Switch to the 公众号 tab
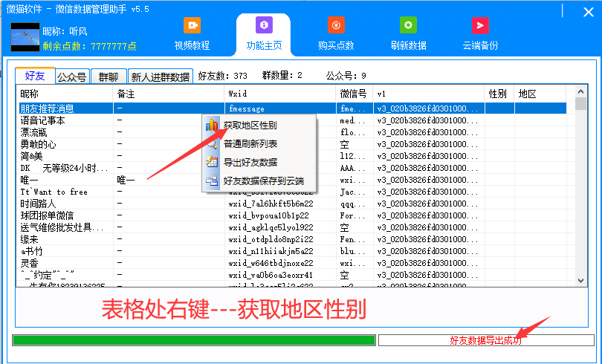The height and width of the screenshot is (364, 602). 72,77
